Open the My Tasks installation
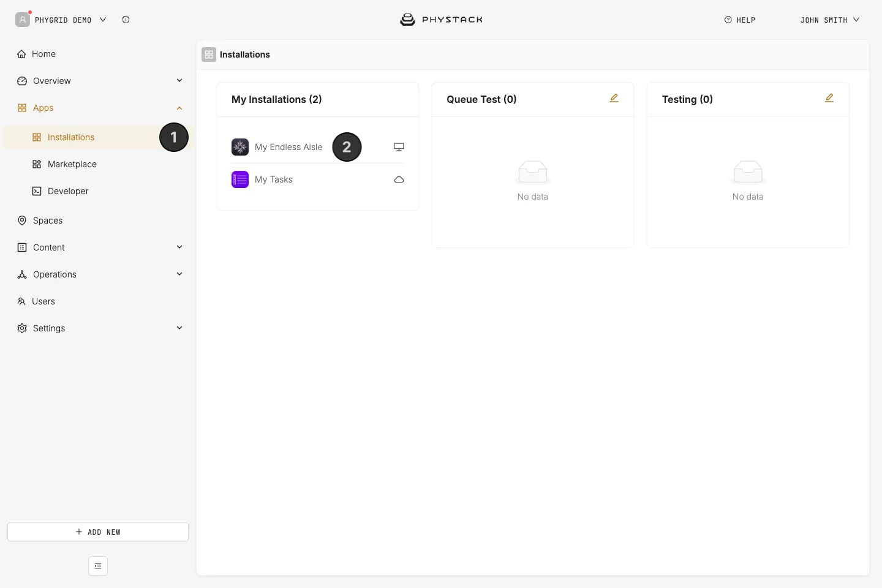This screenshot has width=882, height=588. click(x=317, y=179)
